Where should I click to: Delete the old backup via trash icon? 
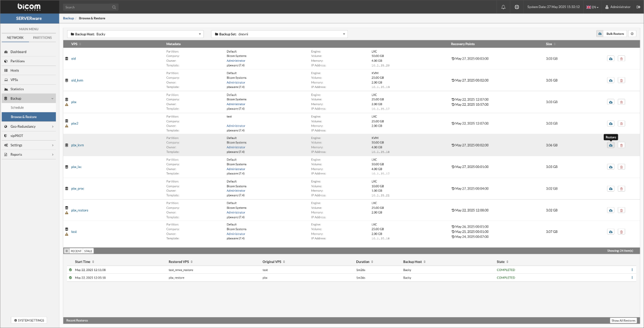pyautogui.click(x=621, y=59)
